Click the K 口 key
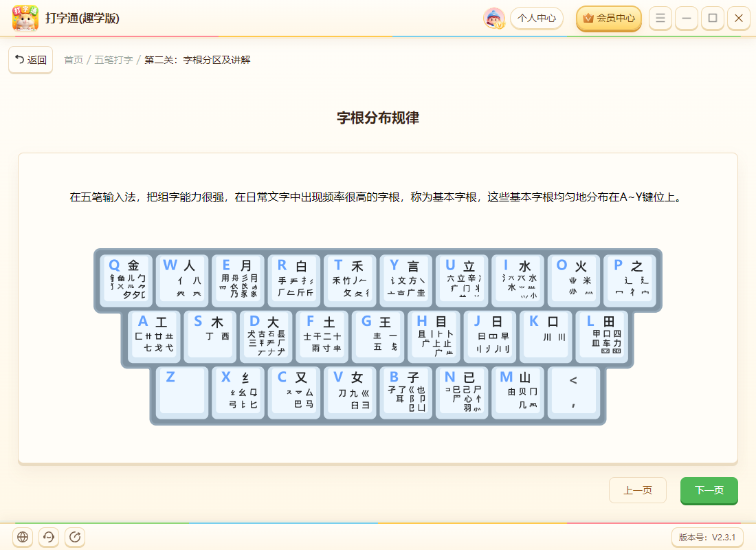This screenshot has height=550, width=756. (546, 336)
